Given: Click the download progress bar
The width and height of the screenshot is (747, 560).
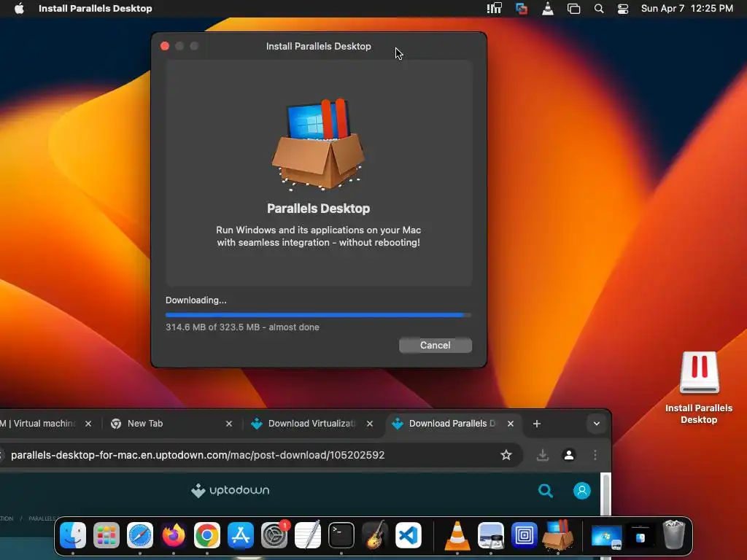Looking at the screenshot, I should click(x=318, y=315).
